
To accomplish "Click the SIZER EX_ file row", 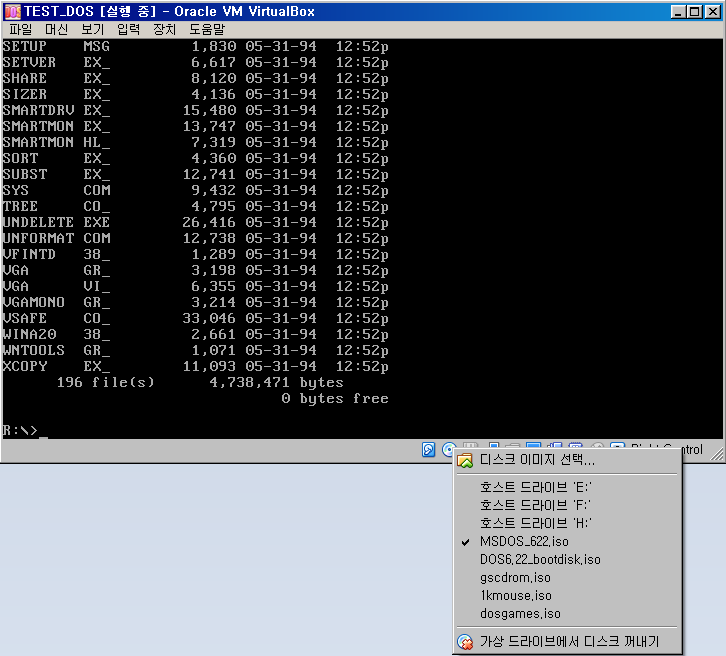I will tap(195, 94).
